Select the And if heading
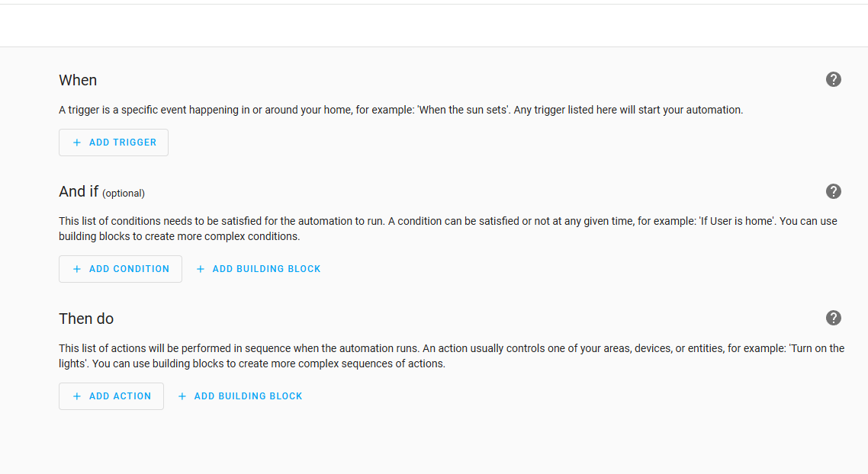868x474 pixels. pos(79,191)
